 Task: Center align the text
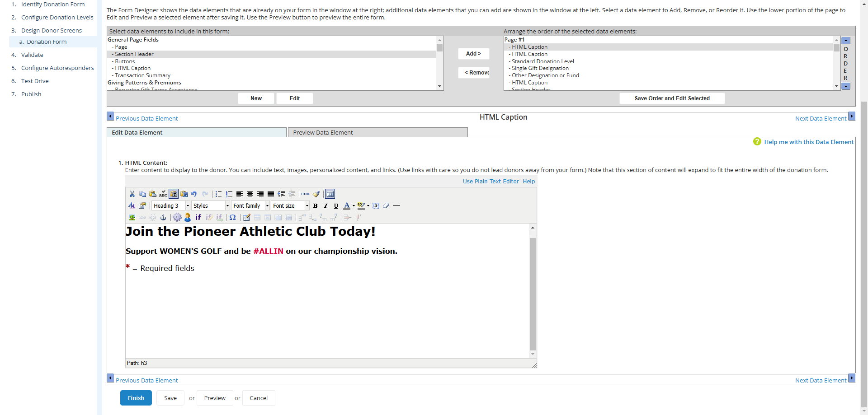point(250,194)
